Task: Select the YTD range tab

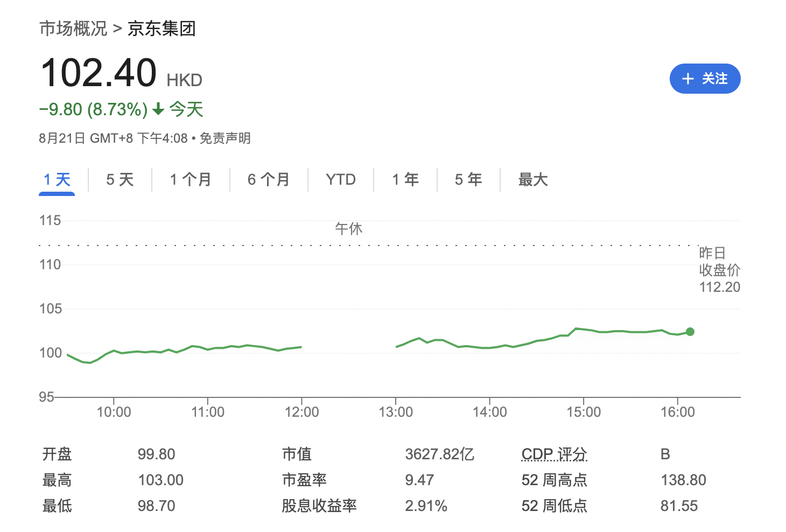Action: (x=341, y=179)
